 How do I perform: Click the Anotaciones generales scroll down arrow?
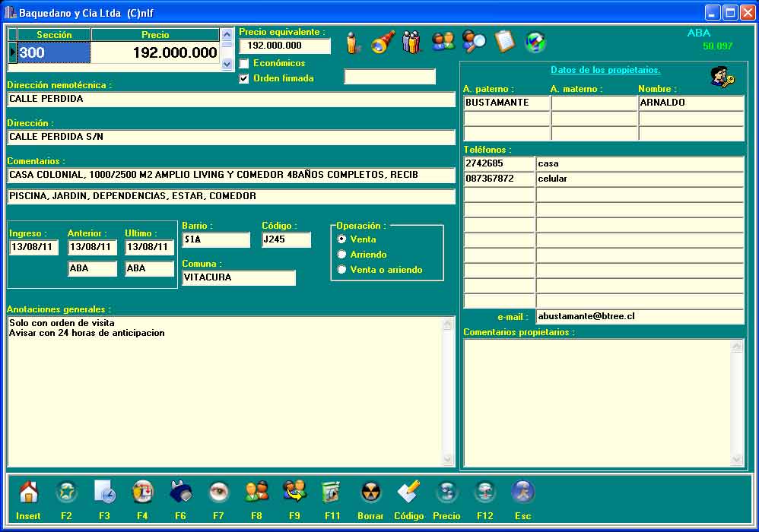448,459
